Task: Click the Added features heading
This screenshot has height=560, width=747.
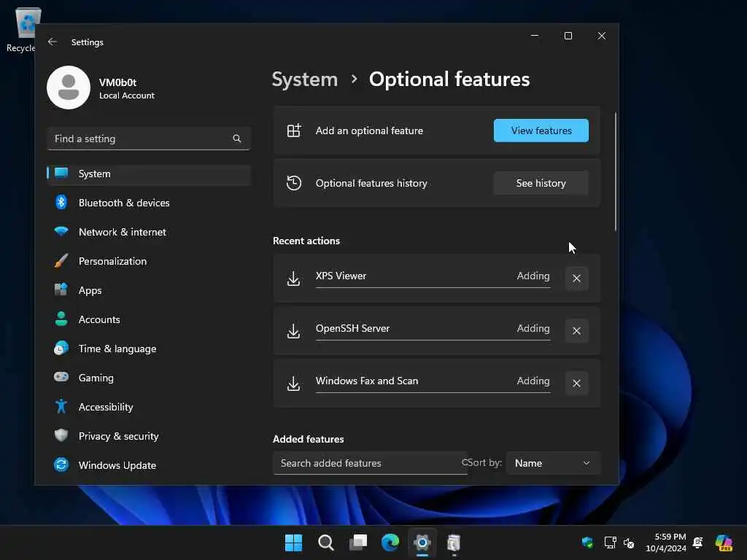Action: [x=309, y=439]
